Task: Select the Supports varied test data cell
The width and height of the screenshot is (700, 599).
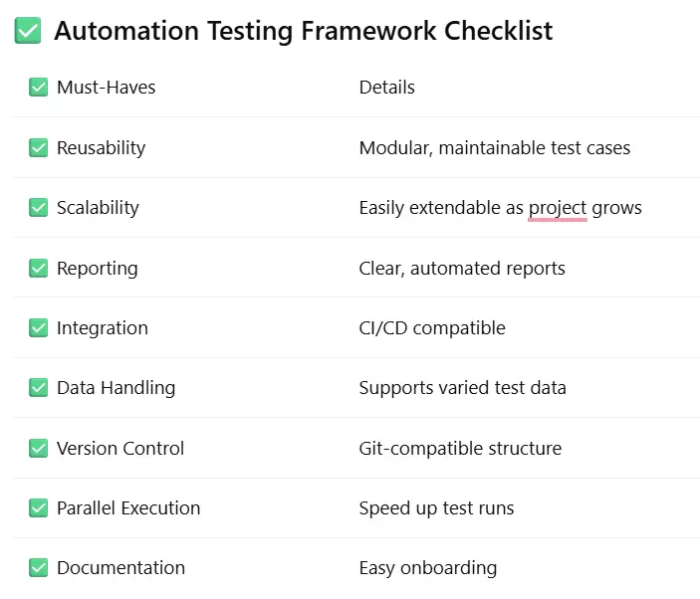Action: (x=462, y=388)
